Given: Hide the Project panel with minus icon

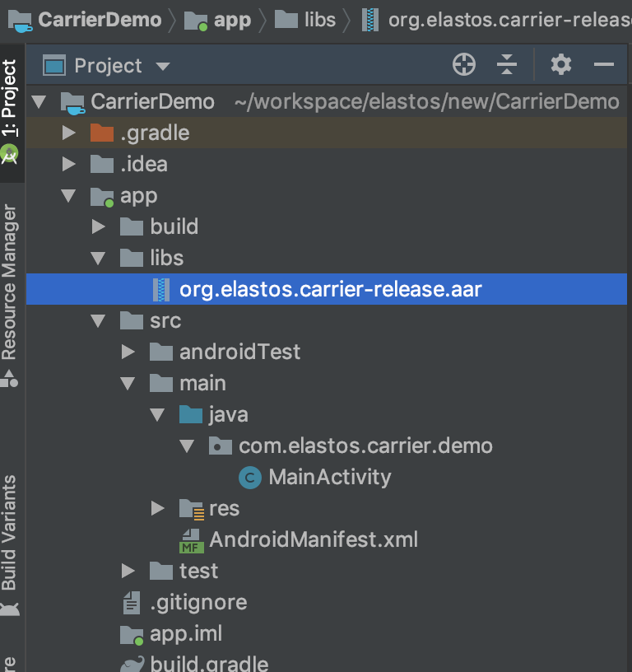Looking at the screenshot, I should [x=604, y=65].
